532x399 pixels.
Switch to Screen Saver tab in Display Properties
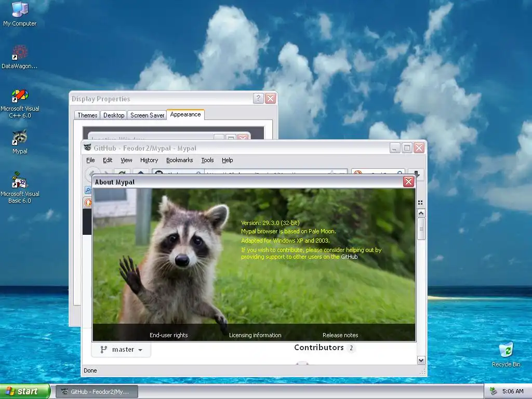(x=147, y=115)
